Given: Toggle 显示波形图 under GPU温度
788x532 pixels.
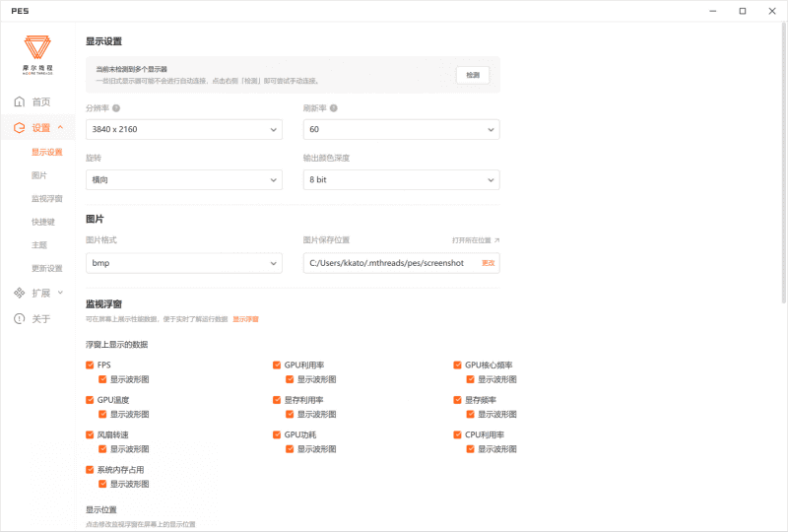Looking at the screenshot, I should 102,414.
